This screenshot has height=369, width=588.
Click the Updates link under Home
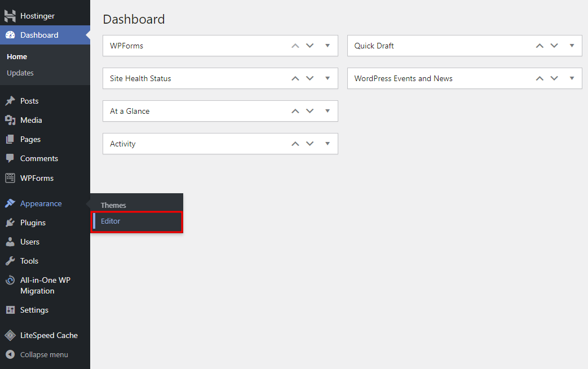click(x=20, y=73)
